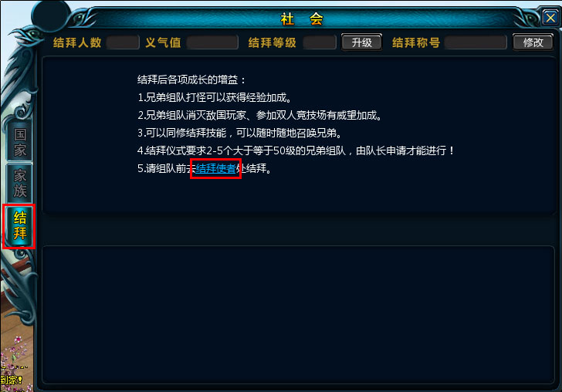Follow the 结拜使者 hyperlink
Viewport: 562px width, 392px height.
[215, 168]
